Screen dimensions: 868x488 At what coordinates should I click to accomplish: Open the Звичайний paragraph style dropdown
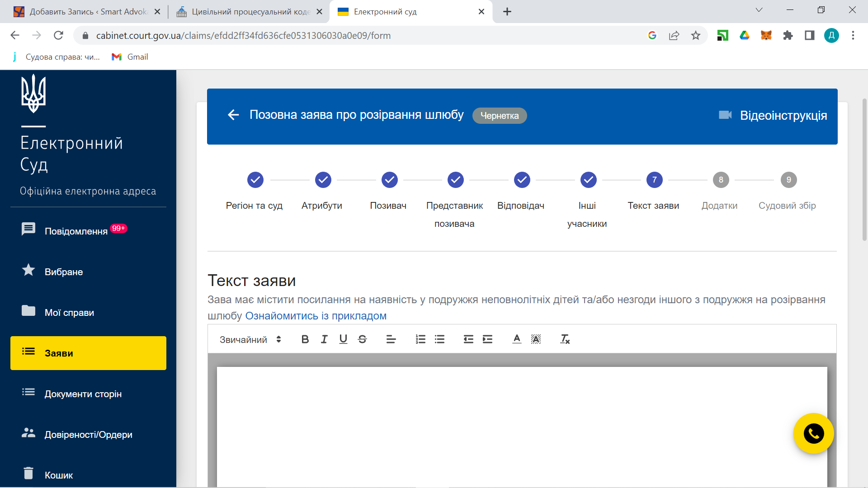click(250, 339)
